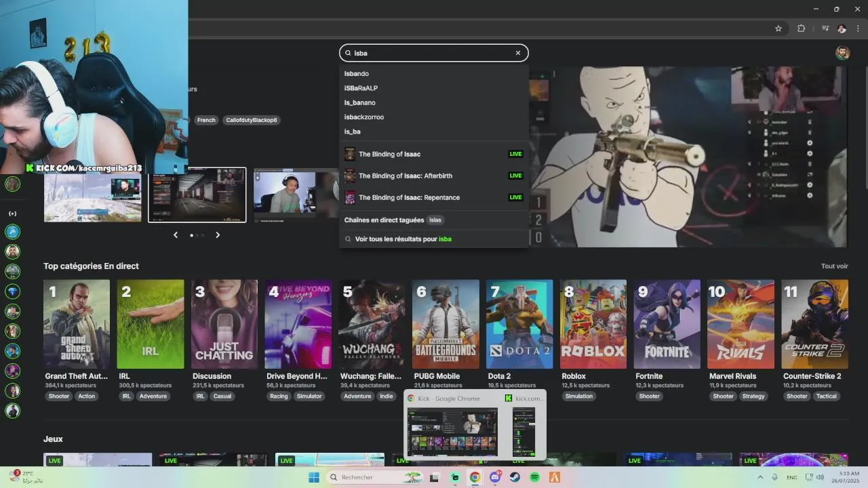Open the Wuchang: Fallen Feathers category cover
868x488 pixels.
[372, 324]
